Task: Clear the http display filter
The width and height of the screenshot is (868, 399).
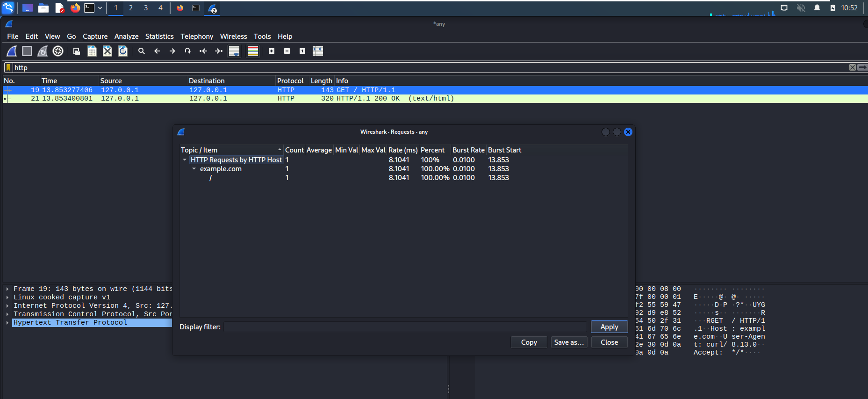Action: [853, 68]
